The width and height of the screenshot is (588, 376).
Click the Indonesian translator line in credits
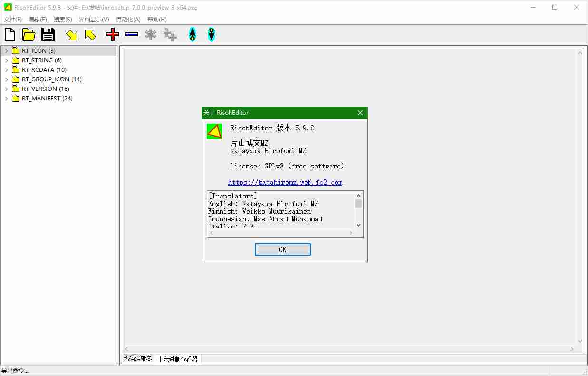(x=265, y=219)
